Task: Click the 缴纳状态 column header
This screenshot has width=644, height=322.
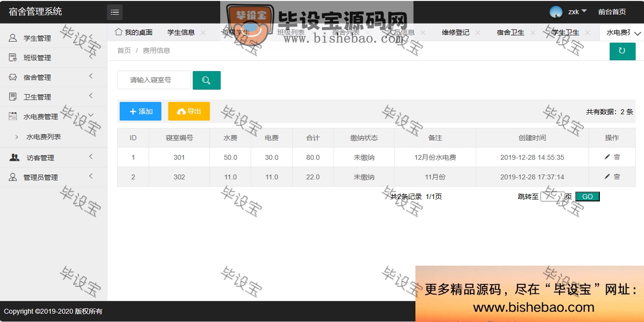Action: click(364, 138)
